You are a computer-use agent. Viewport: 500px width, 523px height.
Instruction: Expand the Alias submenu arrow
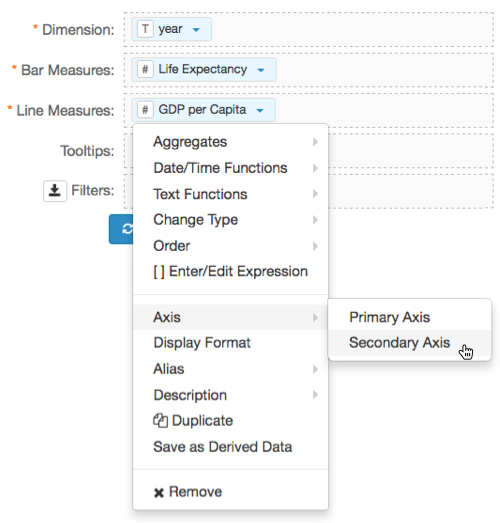coord(315,369)
